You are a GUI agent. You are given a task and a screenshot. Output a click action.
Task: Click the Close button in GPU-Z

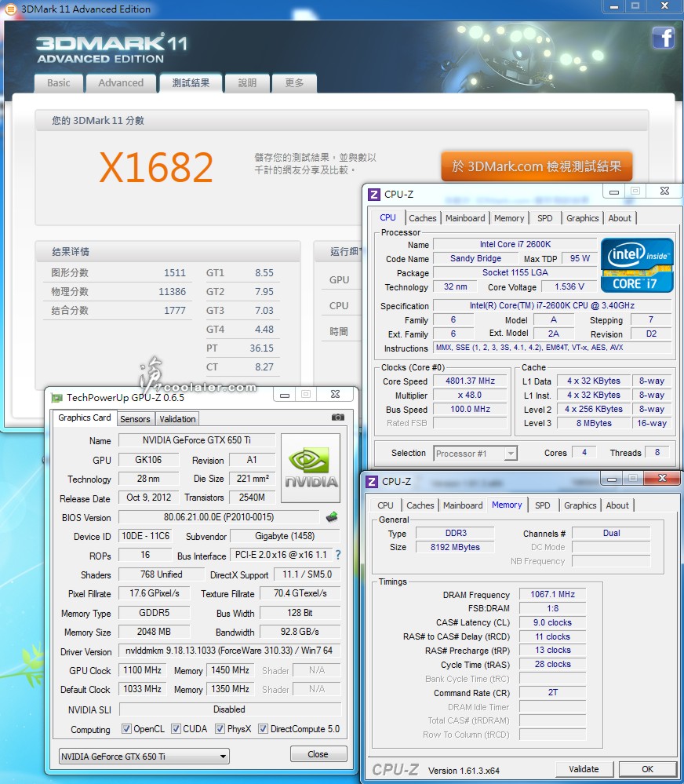click(x=318, y=754)
